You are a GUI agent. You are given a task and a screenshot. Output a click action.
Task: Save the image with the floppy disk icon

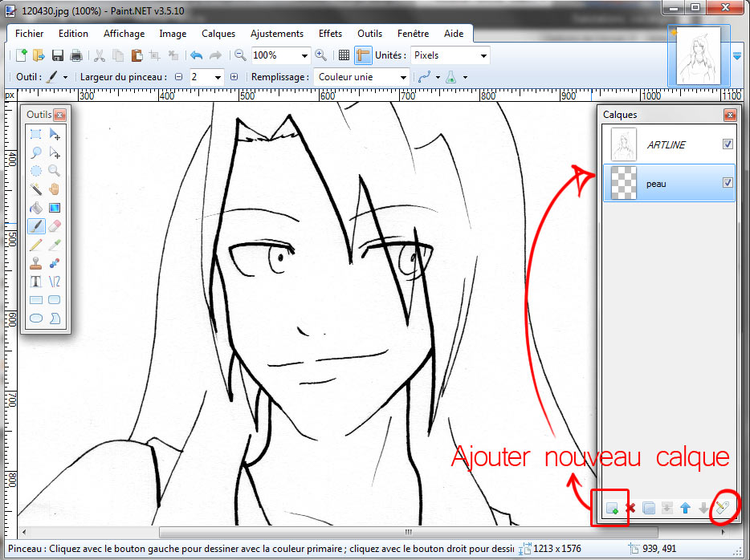[57, 55]
